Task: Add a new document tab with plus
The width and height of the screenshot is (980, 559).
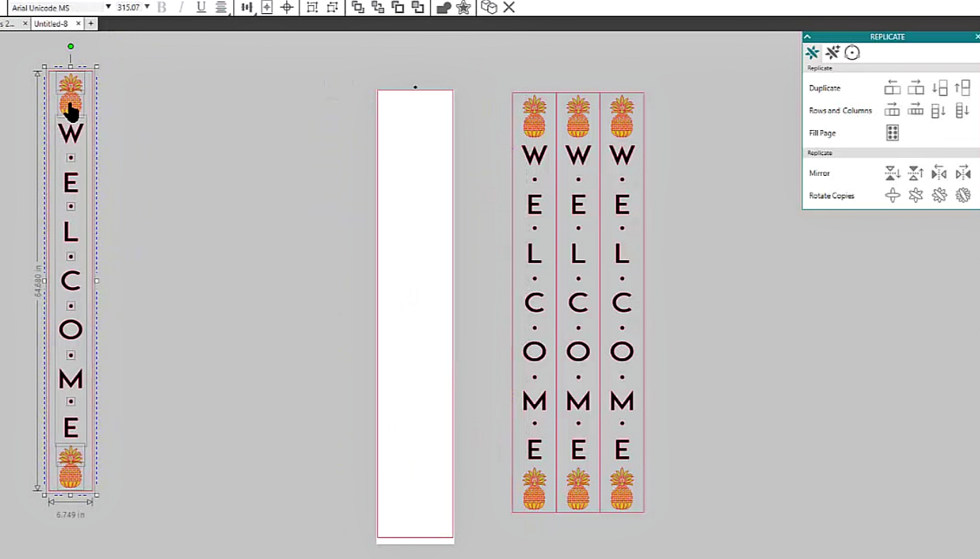Action: click(x=91, y=24)
